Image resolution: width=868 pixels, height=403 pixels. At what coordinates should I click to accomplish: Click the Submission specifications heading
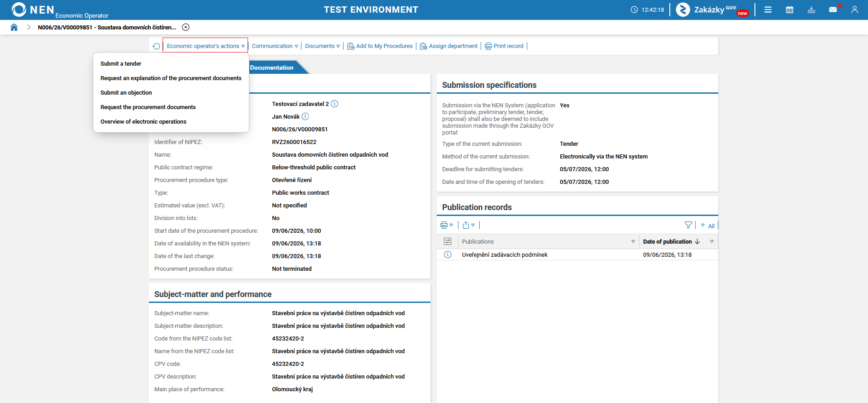[489, 85]
